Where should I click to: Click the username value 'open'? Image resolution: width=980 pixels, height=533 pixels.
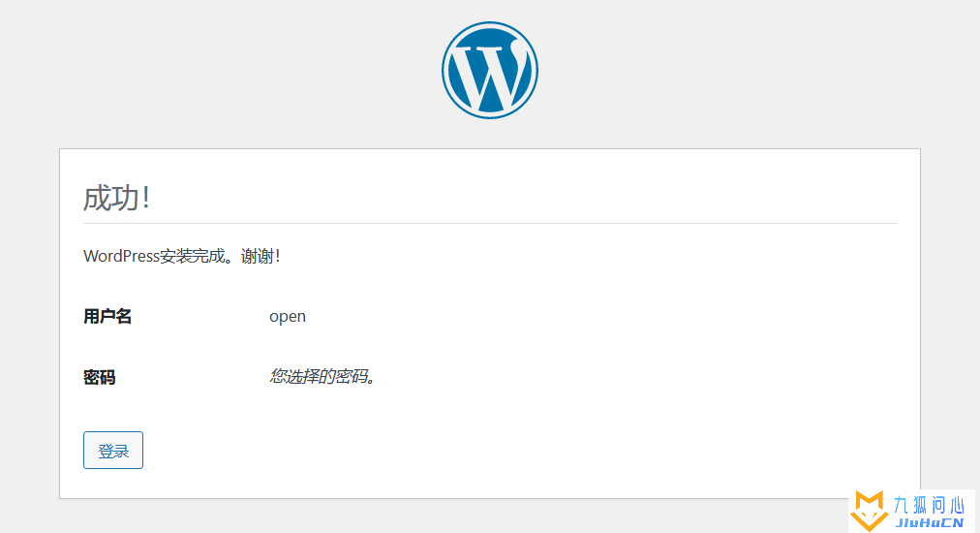(288, 317)
